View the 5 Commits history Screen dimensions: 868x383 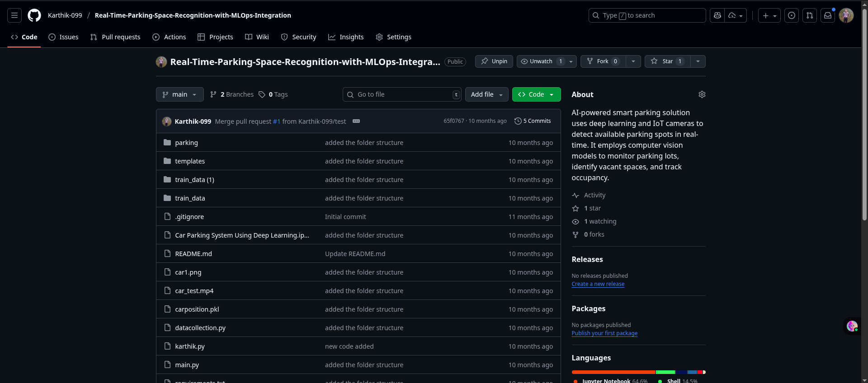(533, 121)
